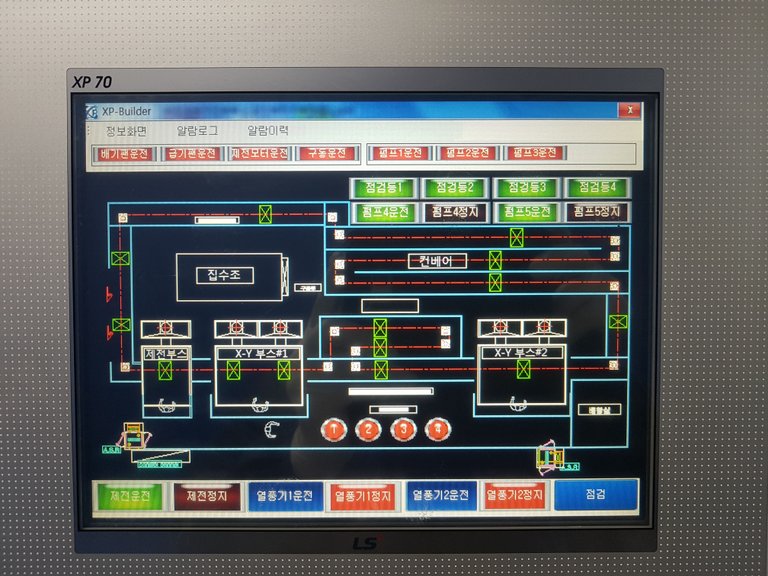
Task: Click the top green motor in center stack
Action: pyautogui.click(x=380, y=328)
